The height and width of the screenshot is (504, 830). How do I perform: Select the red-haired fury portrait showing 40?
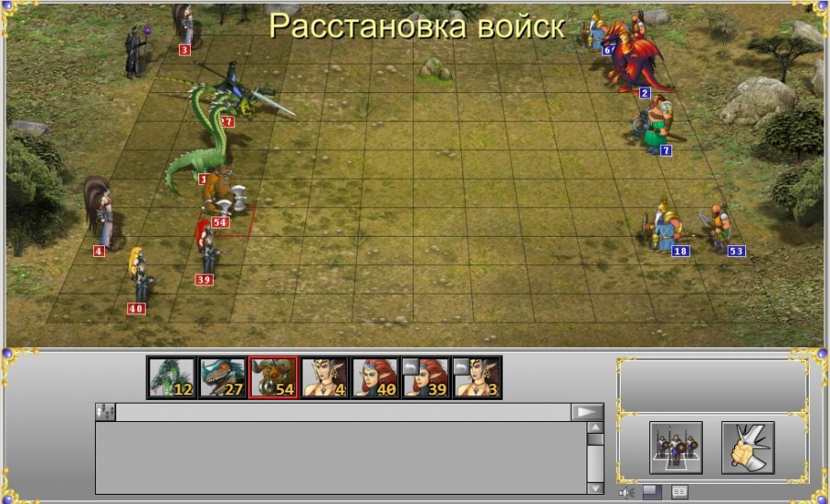pyautogui.click(x=374, y=377)
